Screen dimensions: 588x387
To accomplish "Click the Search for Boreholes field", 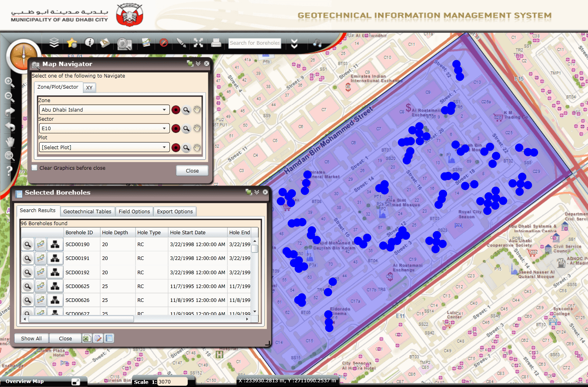I will [x=255, y=43].
